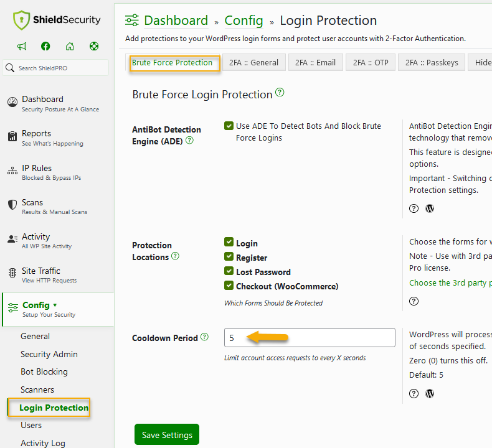Switch to 2FA :: OTP tab

click(371, 63)
